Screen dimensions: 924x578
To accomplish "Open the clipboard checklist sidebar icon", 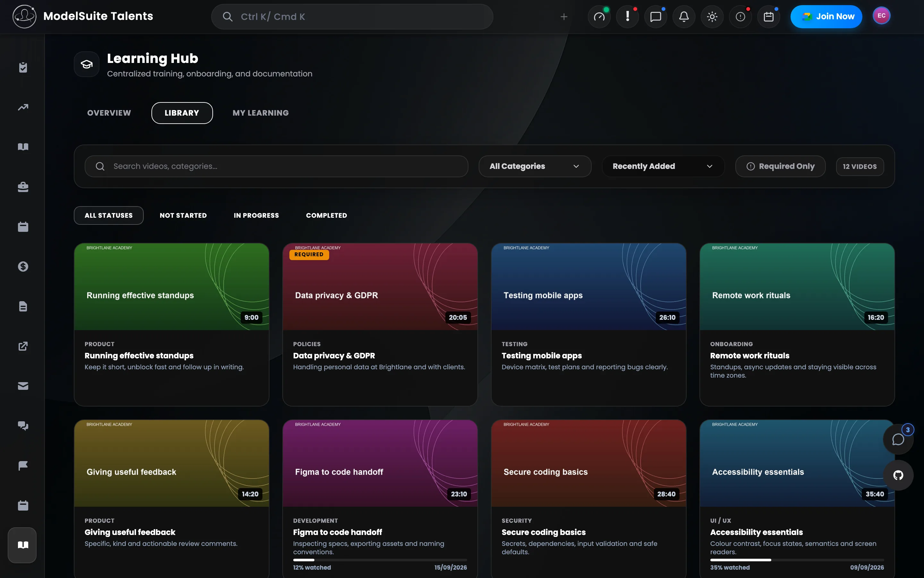I will tap(23, 67).
